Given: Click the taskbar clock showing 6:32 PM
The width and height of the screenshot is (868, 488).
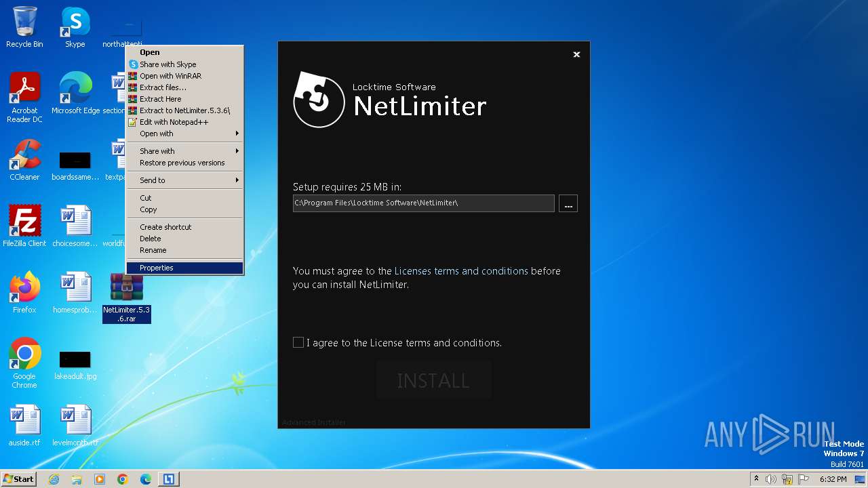Looking at the screenshot, I should pos(833,479).
